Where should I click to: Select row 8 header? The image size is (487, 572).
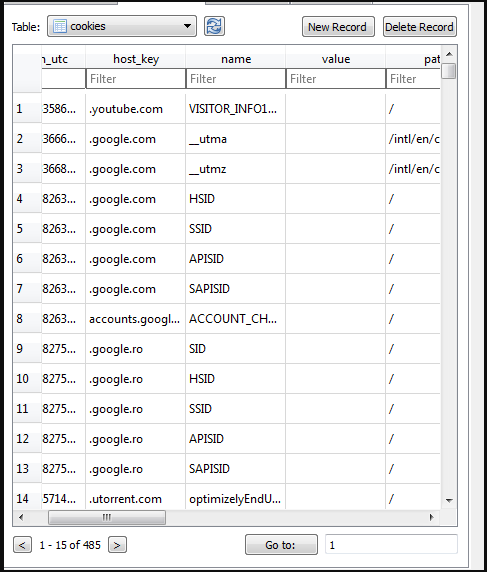pos(27,319)
